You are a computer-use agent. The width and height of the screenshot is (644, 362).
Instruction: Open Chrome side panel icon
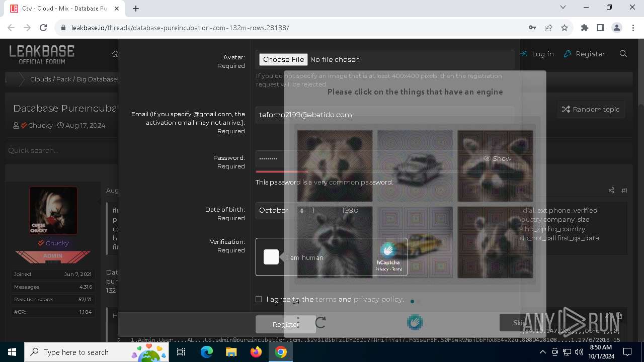point(601,28)
